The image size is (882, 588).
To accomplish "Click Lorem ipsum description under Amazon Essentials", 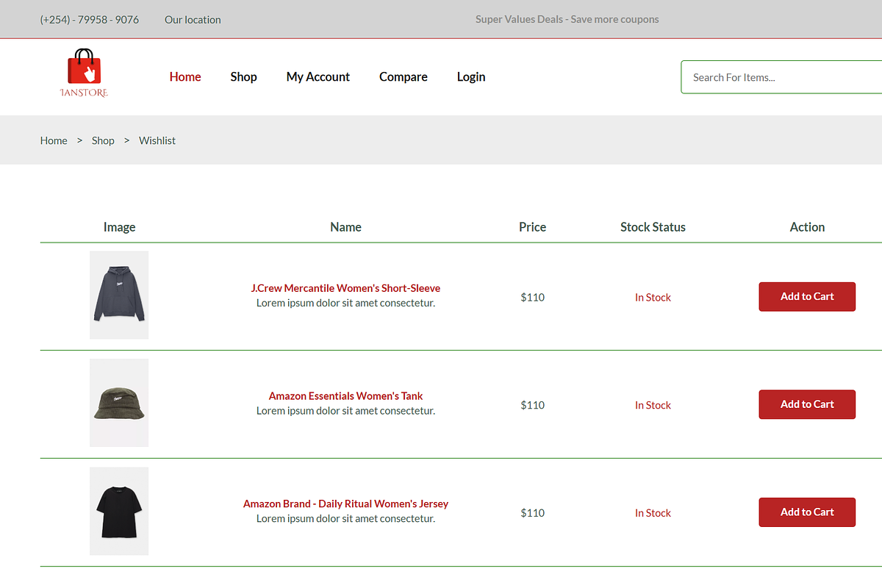I will click(345, 410).
